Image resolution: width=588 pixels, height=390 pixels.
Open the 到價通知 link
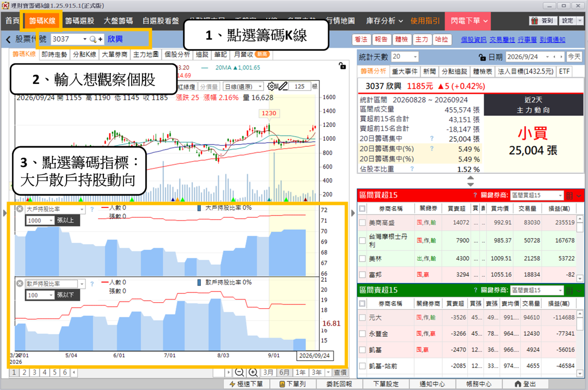552,40
